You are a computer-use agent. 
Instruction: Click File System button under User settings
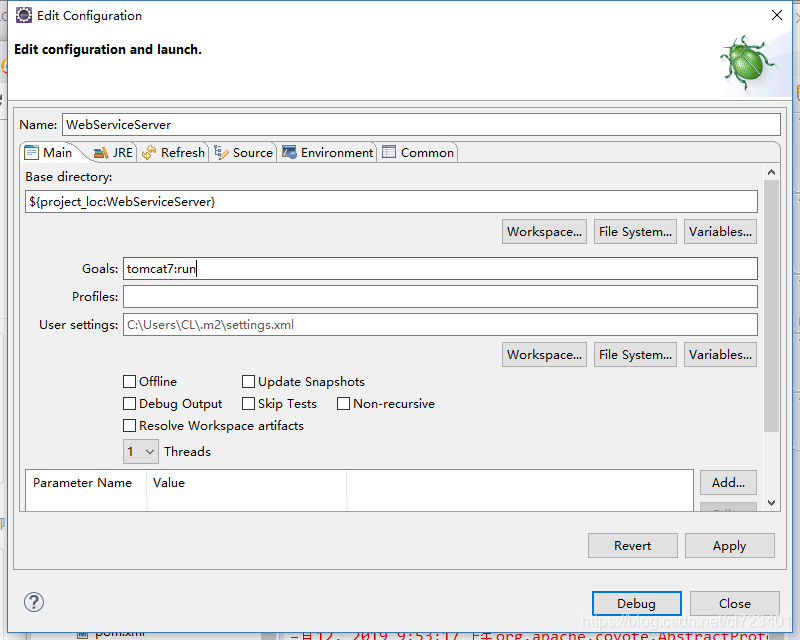tap(635, 355)
